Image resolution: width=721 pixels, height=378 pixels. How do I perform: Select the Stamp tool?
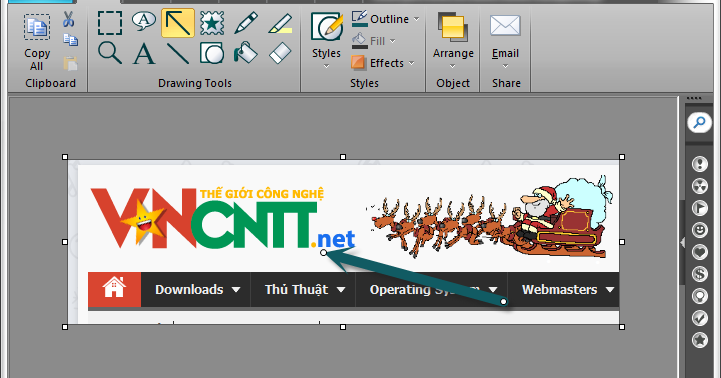tap(212, 23)
